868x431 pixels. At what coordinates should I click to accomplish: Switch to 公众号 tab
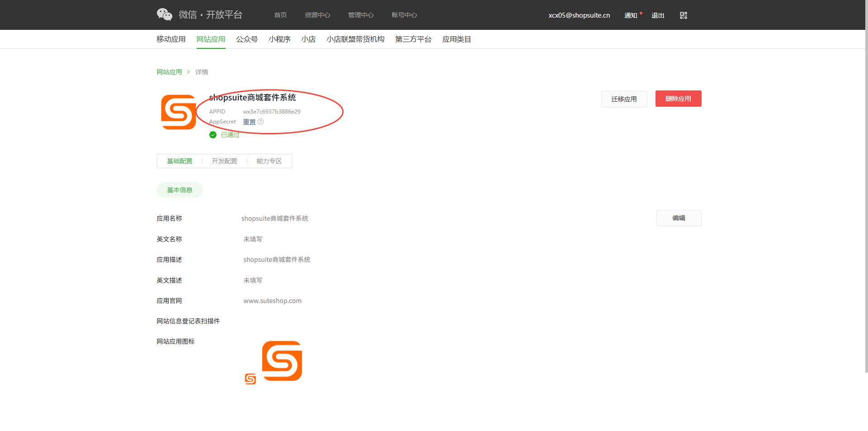[247, 39]
